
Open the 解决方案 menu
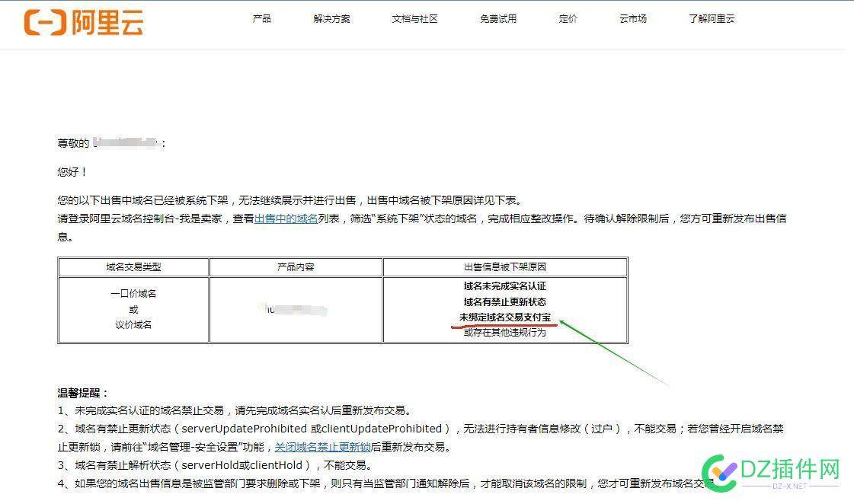(x=331, y=19)
